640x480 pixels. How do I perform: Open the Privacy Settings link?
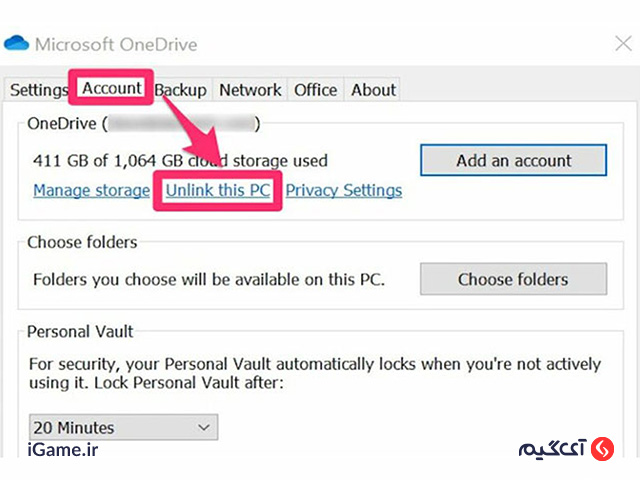pyautogui.click(x=344, y=191)
